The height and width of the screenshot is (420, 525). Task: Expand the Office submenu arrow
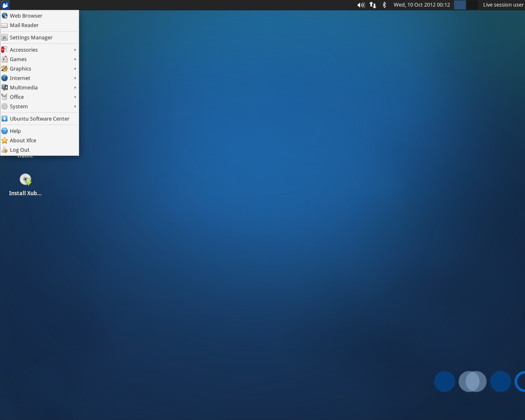[75, 97]
